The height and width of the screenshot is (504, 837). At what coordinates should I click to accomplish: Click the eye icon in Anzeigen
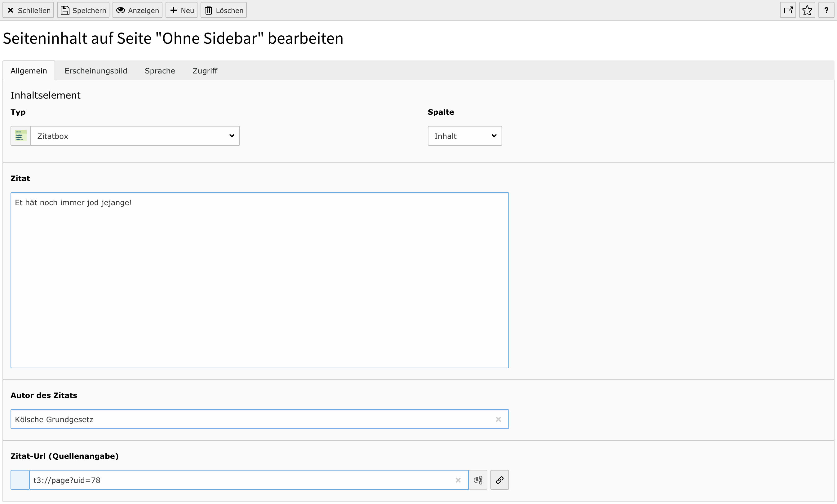[x=121, y=10]
